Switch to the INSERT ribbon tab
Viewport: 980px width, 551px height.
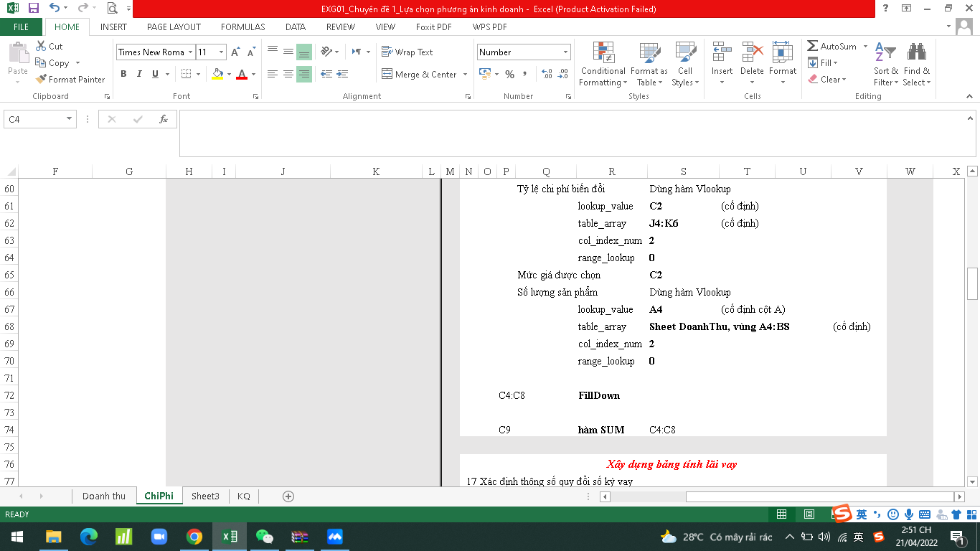(x=113, y=27)
